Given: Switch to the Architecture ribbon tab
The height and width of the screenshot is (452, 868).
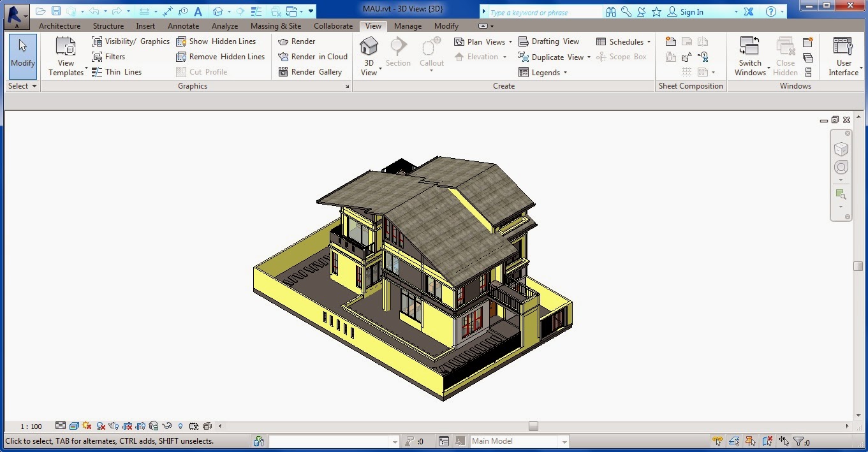Looking at the screenshot, I should pyautogui.click(x=59, y=26).
